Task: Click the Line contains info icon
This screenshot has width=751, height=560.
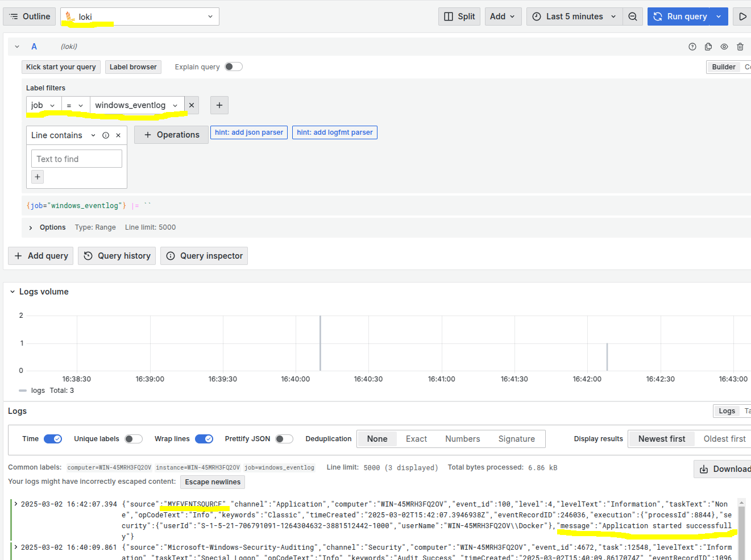Action: tap(106, 135)
